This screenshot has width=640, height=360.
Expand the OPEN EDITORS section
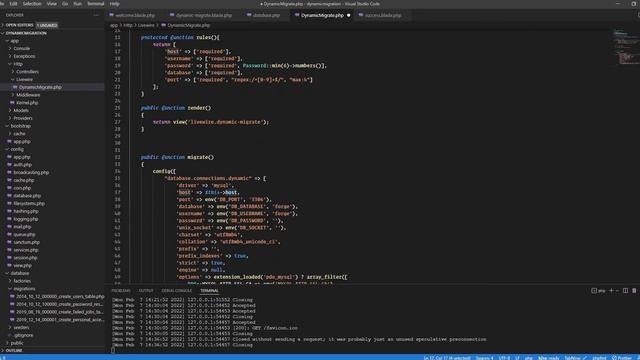(19, 25)
